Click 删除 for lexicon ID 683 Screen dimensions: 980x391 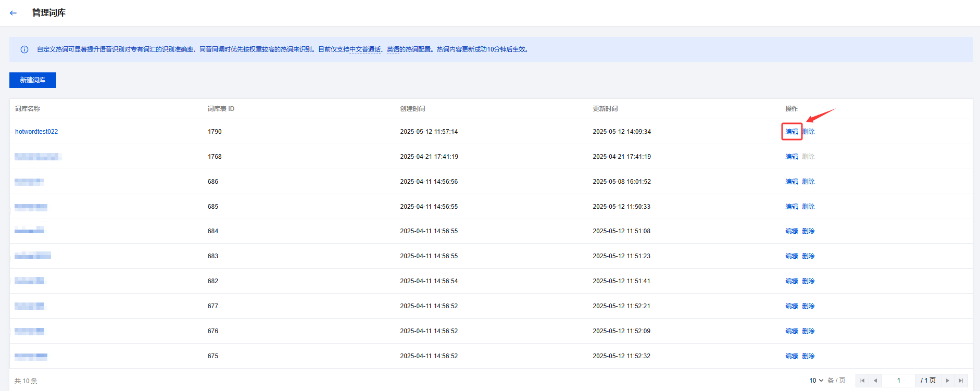[808, 256]
